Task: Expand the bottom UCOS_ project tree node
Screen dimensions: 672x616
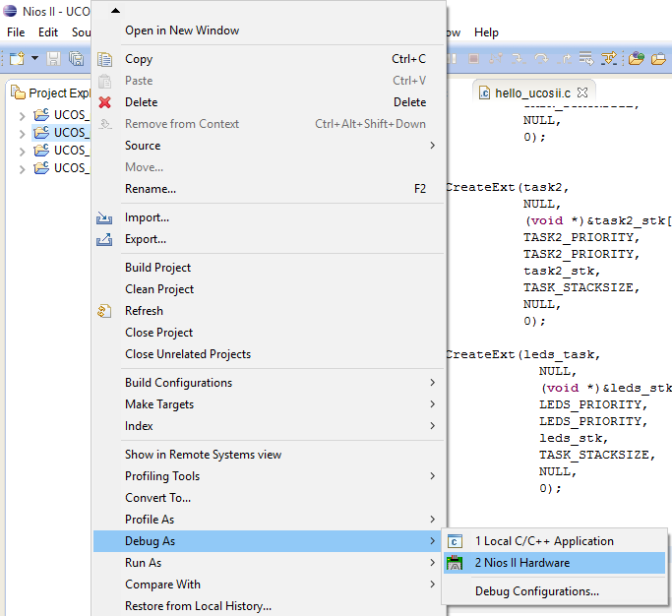Action: (x=23, y=169)
